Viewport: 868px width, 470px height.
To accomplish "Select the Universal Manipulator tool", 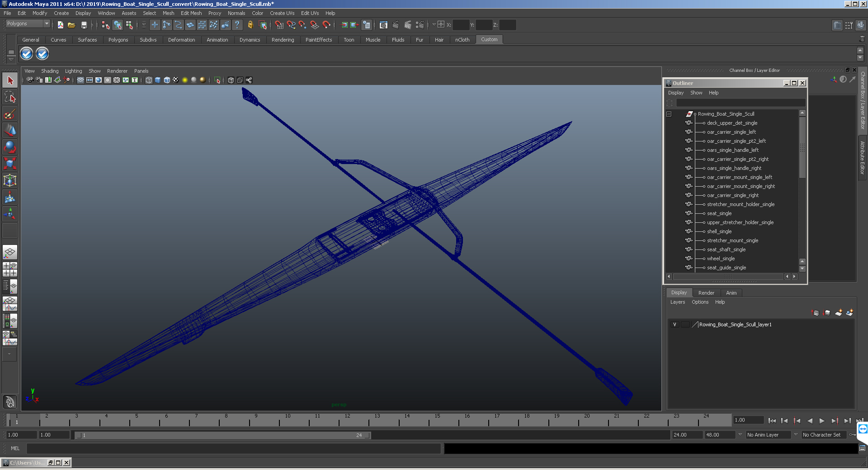I will [x=10, y=180].
